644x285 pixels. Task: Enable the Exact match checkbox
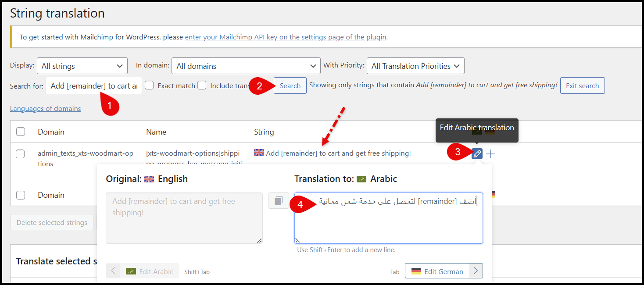pyautogui.click(x=149, y=85)
